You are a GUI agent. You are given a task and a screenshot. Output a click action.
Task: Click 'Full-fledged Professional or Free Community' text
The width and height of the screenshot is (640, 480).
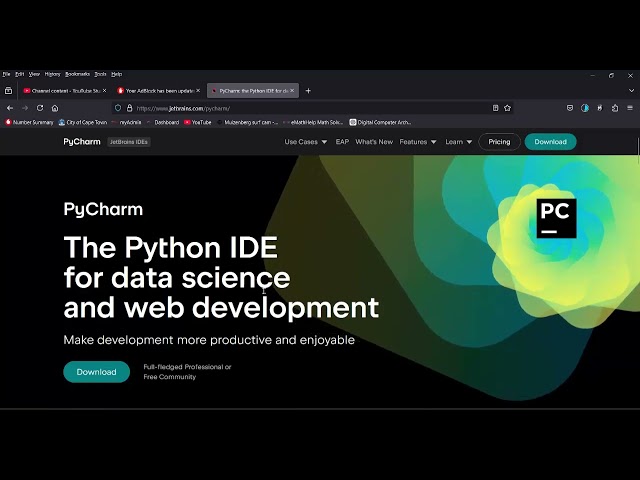[x=187, y=372]
